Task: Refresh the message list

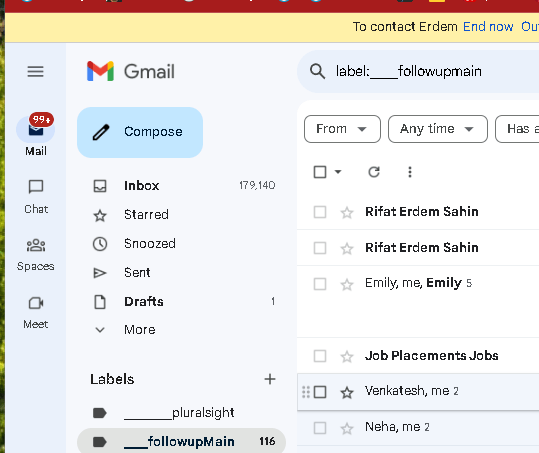Action: point(374,172)
